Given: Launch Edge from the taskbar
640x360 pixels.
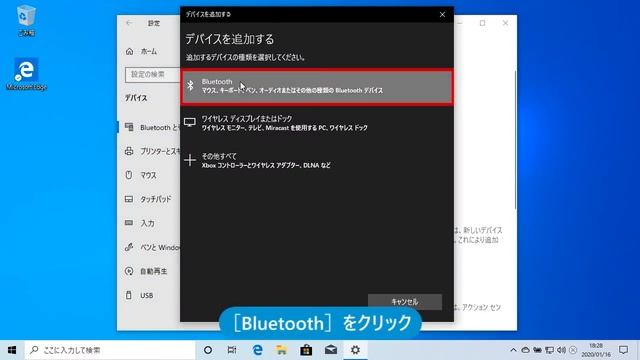Looking at the screenshot, I should tap(257, 350).
